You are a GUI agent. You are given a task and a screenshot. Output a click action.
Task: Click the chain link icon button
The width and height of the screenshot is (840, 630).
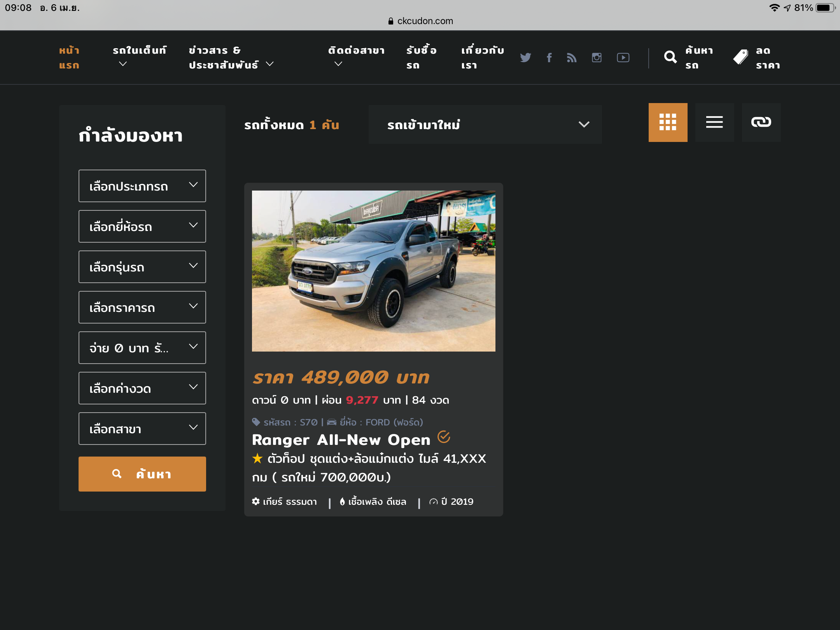click(761, 122)
